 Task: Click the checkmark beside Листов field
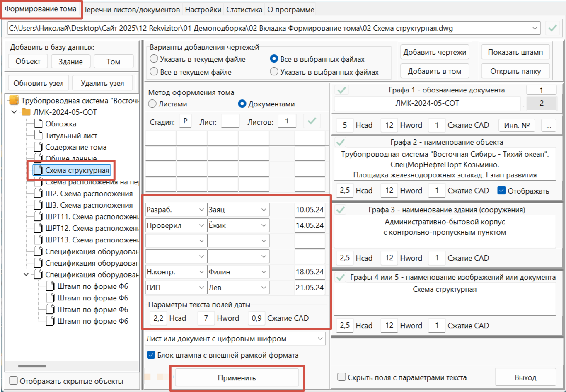(312, 121)
